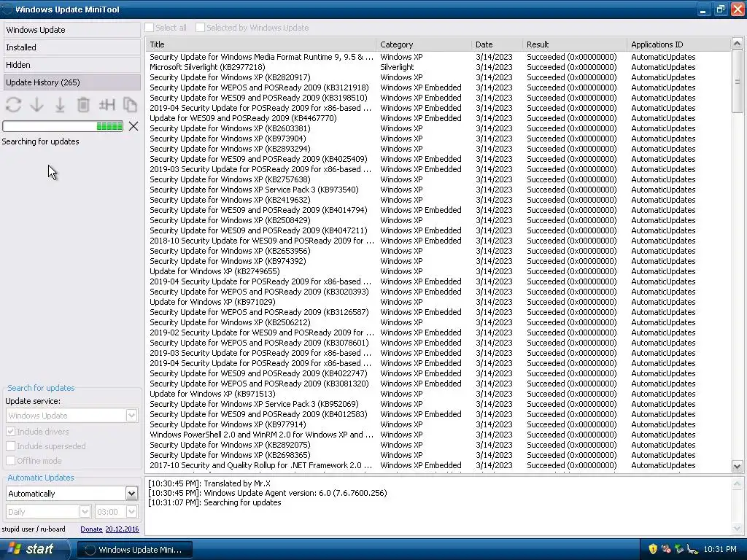The image size is (747, 560).
Task: Select Update for Windows XP (KB2749655) row
Action: point(438,271)
